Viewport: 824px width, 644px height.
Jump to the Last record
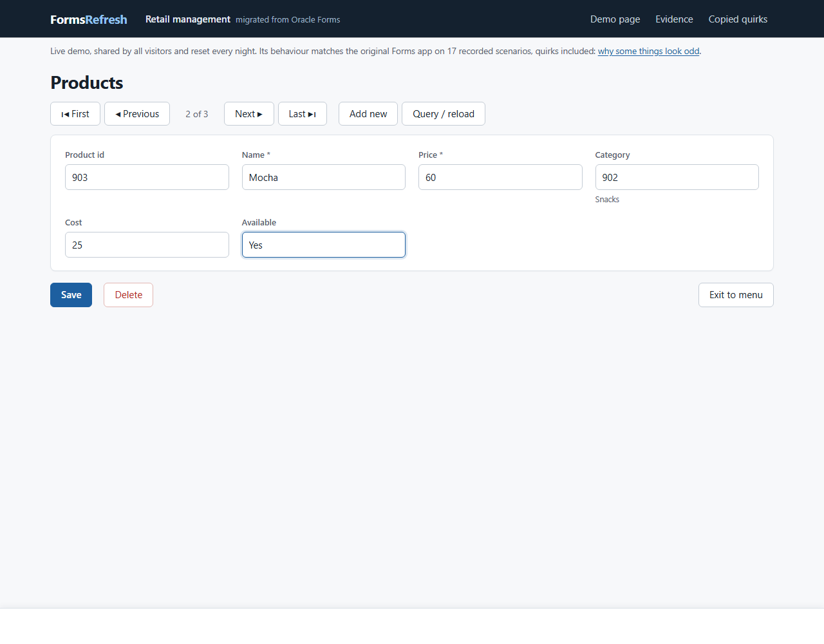pos(303,114)
